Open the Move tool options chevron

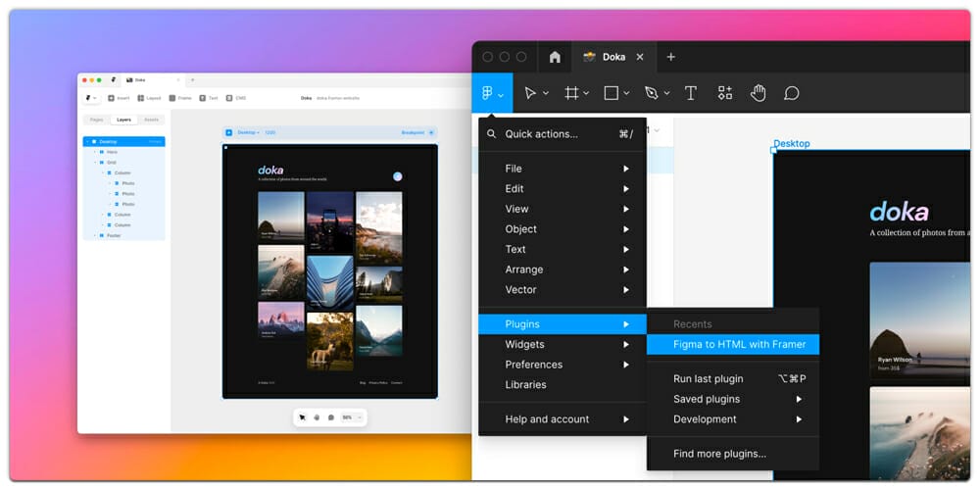pyautogui.click(x=546, y=93)
